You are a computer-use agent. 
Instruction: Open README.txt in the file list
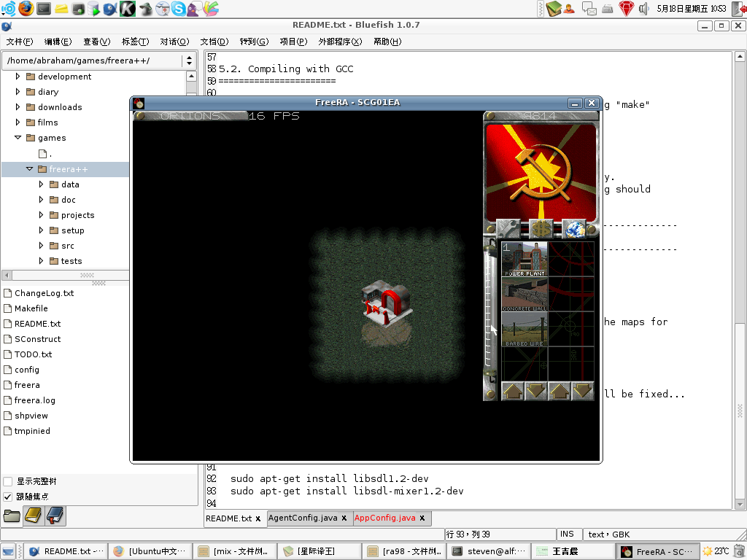pyautogui.click(x=38, y=324)
